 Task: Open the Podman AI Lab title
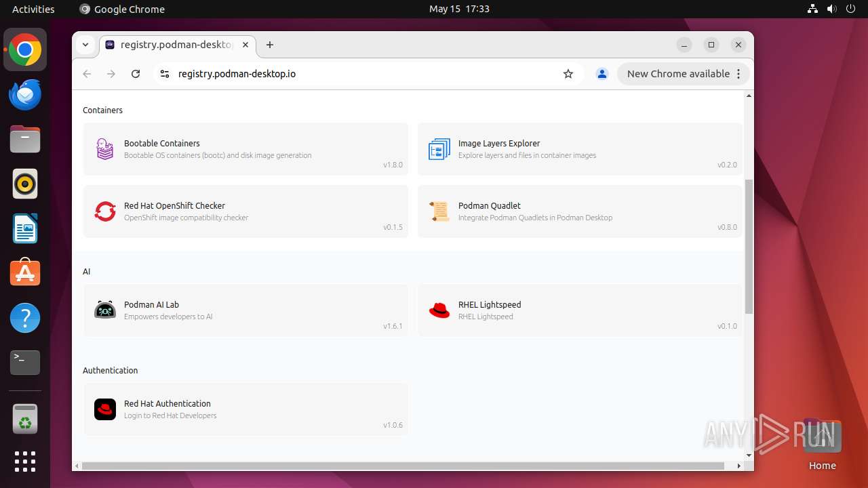[151, 304]
